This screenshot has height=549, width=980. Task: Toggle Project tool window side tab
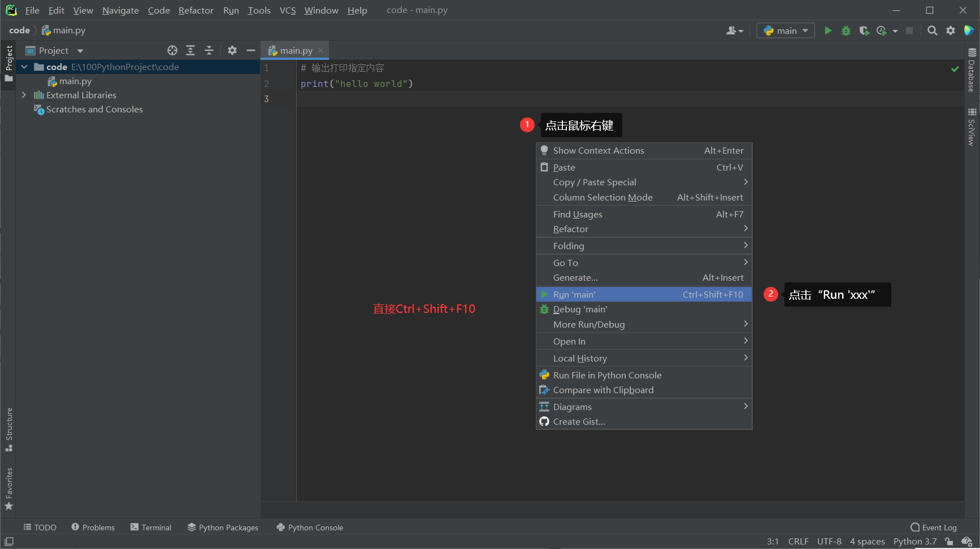tap(8, 63)
